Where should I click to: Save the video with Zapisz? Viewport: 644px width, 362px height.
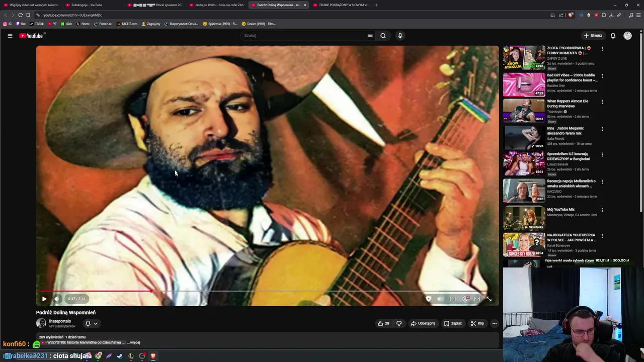coord(453,323)
